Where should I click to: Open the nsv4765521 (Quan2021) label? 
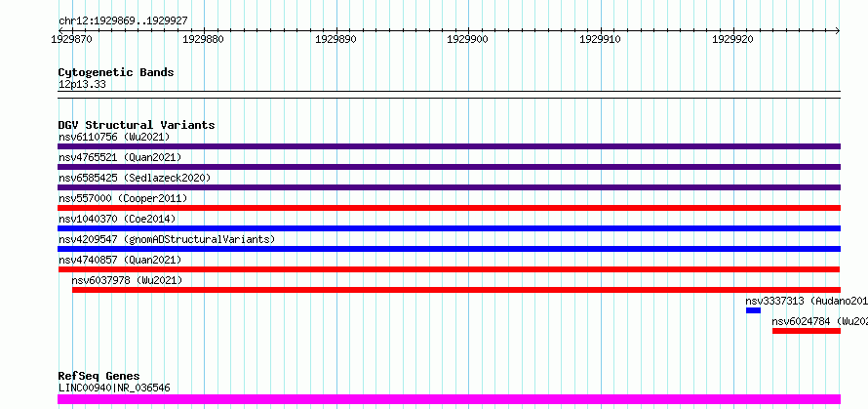click(x=120, y=157)
